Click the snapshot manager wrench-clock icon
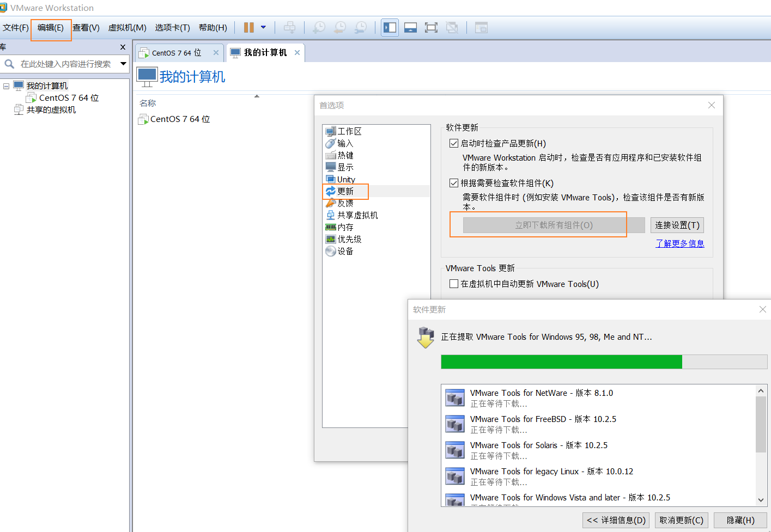The width and height of the screenshot is (771, 532). (x=361, y=27)
